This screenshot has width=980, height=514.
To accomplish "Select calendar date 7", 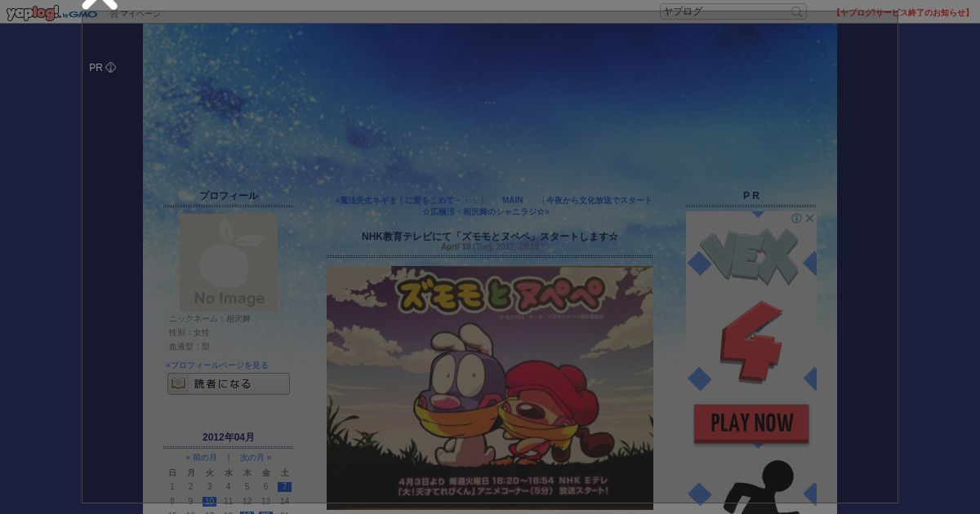I will click(x=284, y=487).
